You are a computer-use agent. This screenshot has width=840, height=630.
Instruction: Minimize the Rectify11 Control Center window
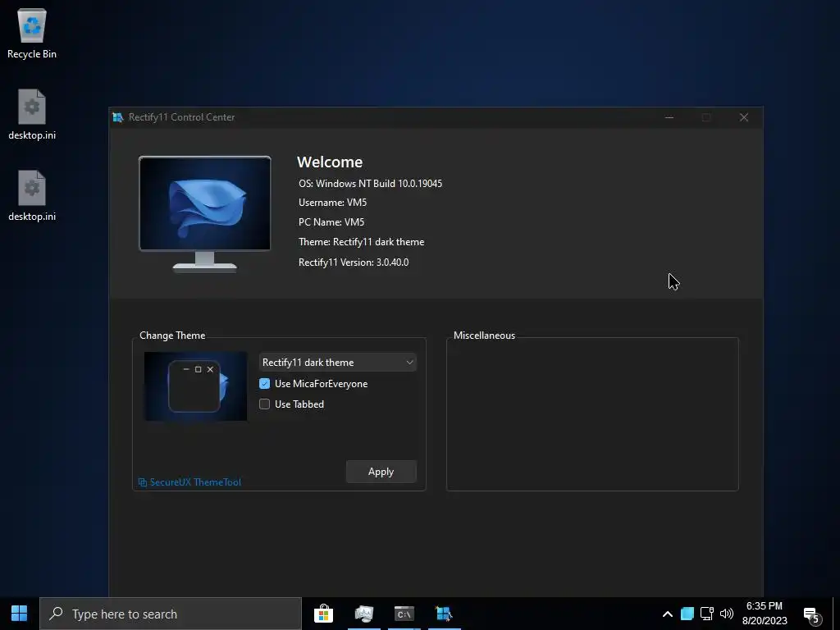(669, 117)
